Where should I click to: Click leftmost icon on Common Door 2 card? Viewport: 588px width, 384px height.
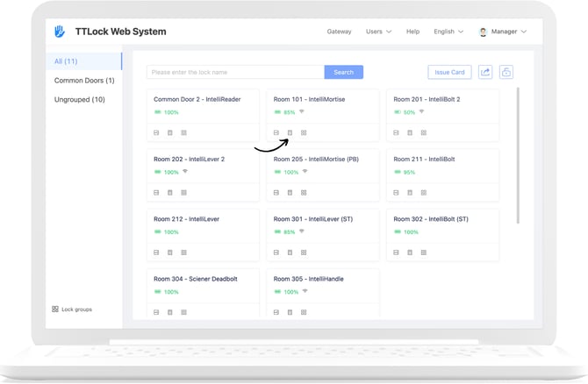(156, 133)
